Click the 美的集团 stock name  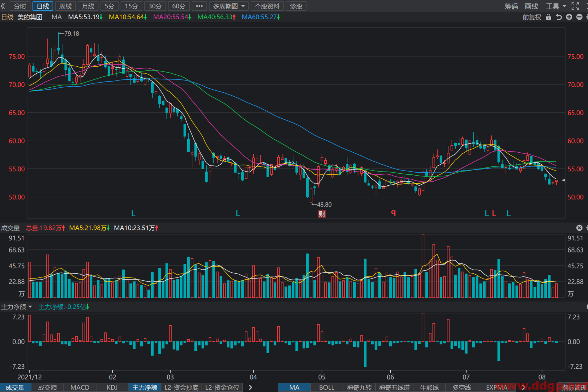coord(30,17)
